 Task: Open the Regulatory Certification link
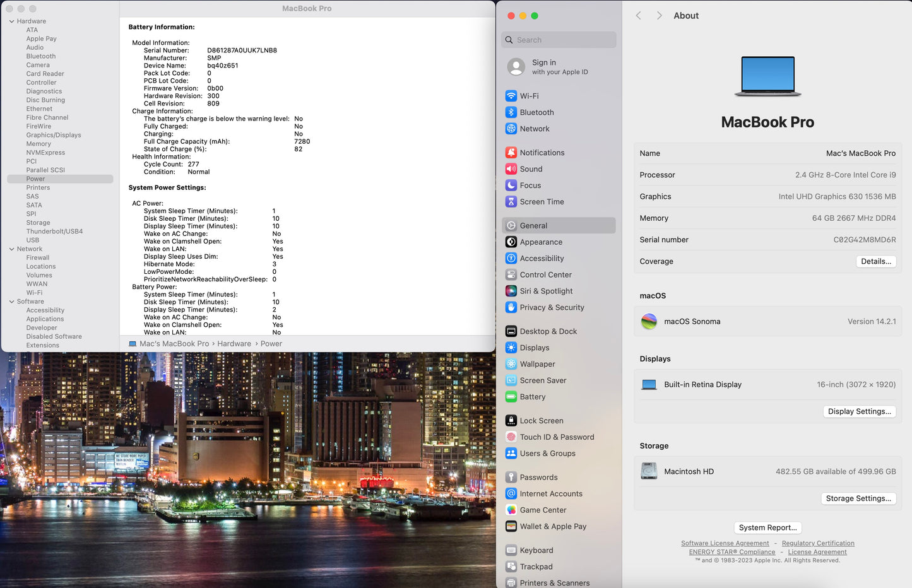[818, 543]
